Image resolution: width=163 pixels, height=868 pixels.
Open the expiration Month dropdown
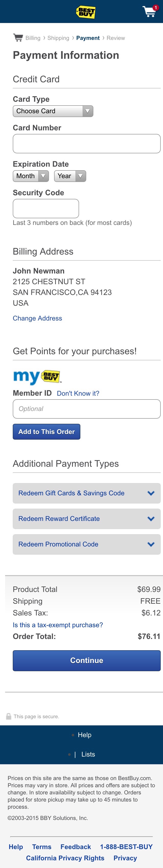click(30, 176)
